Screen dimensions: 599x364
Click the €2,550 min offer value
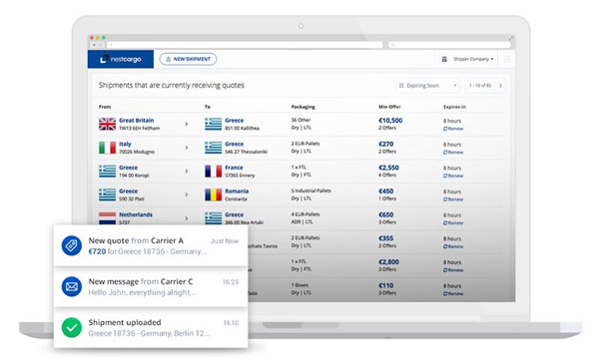pos(388,168)
